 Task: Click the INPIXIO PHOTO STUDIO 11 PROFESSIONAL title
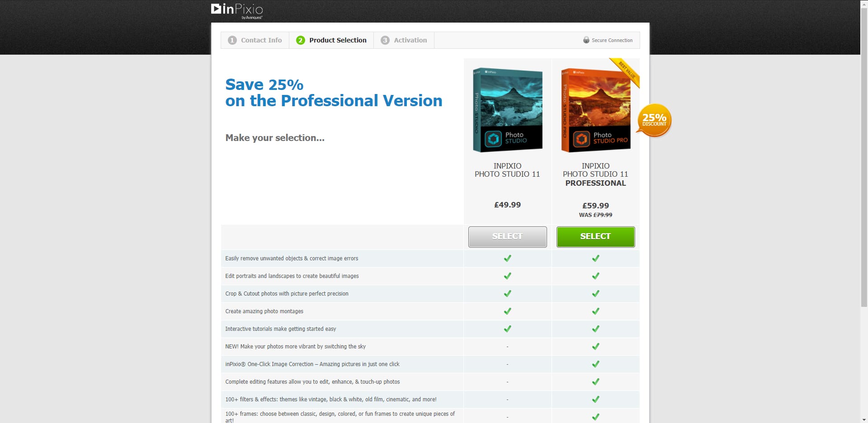pyautogui.click(x=595, y=174)
